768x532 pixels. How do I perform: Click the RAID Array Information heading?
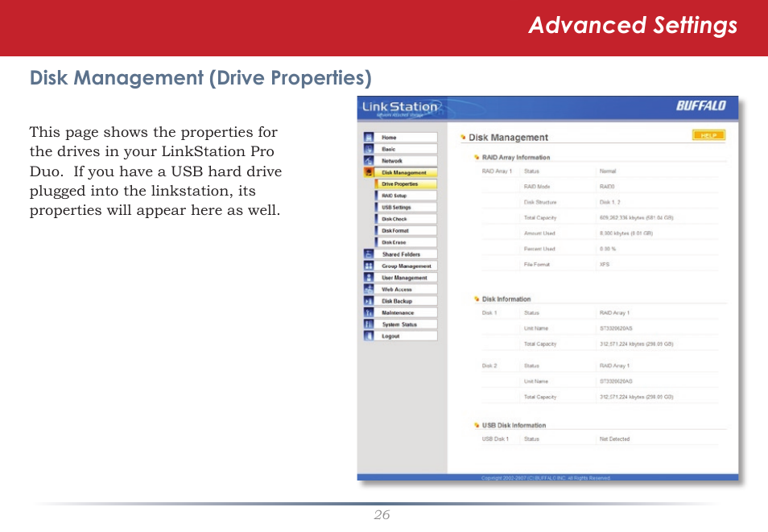516,157
